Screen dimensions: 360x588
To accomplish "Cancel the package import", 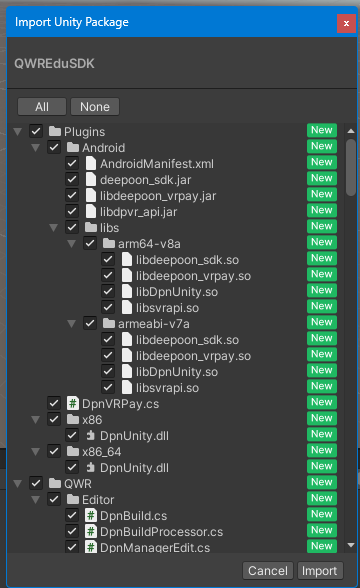I will coord(268,570).
